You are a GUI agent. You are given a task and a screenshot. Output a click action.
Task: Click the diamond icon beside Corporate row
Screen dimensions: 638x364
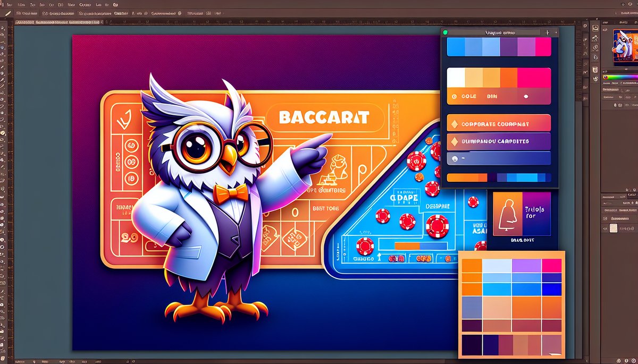click(x=454, y=124)
